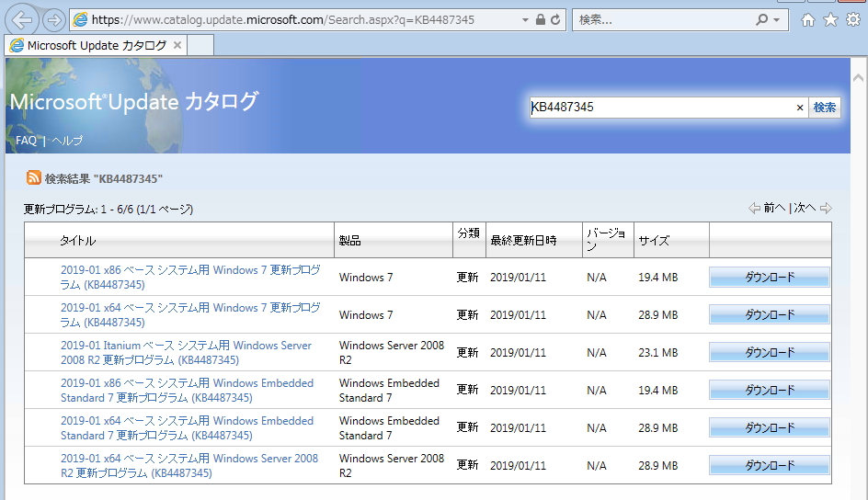Click the left arrow pagination icon
This screenshot has width=868, height=500.
[754, 208]
